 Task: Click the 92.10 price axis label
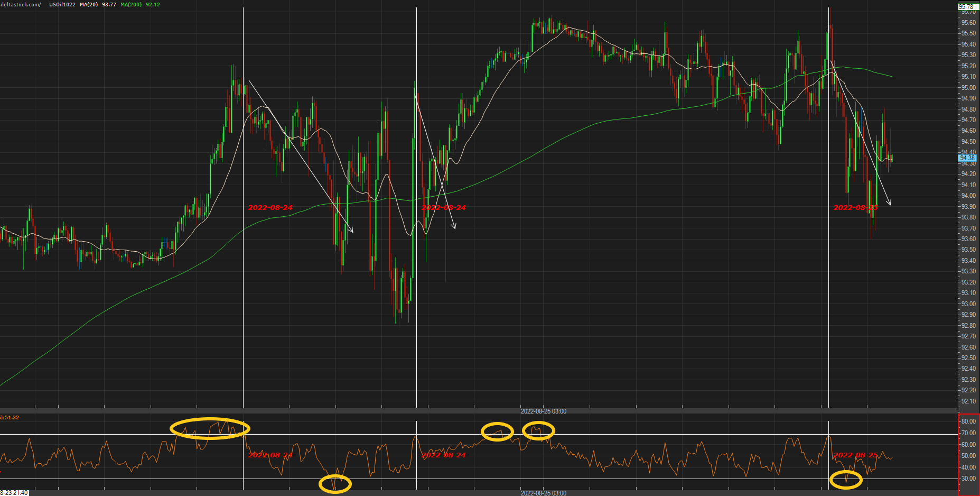click(x=968, y=401)
